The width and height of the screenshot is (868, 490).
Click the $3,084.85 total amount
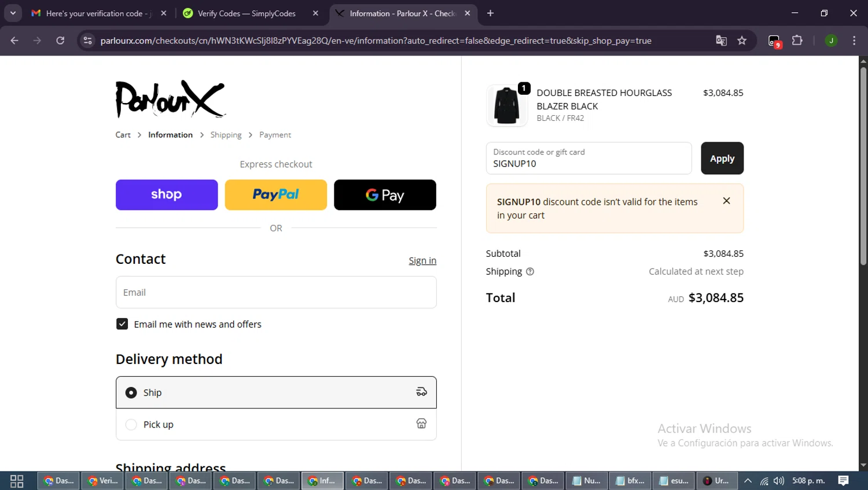pos(716,298)
